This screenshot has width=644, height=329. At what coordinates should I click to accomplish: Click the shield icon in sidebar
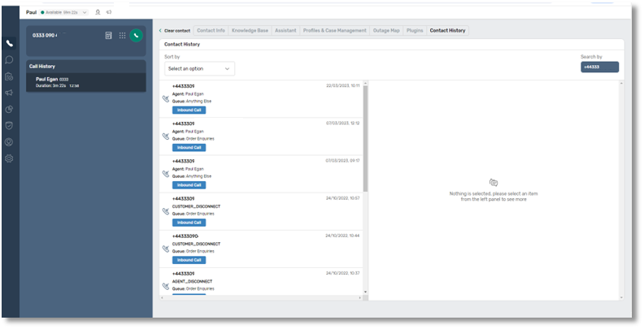click(10, 125)
